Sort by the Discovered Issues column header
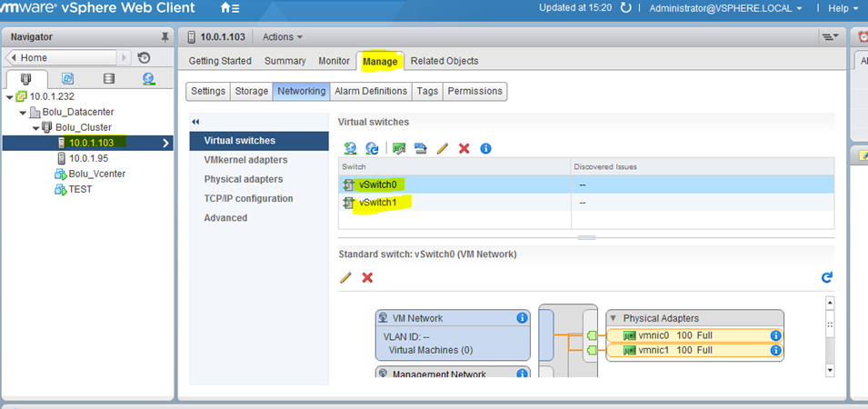This screenshot has width=868, height=409. 703,166
